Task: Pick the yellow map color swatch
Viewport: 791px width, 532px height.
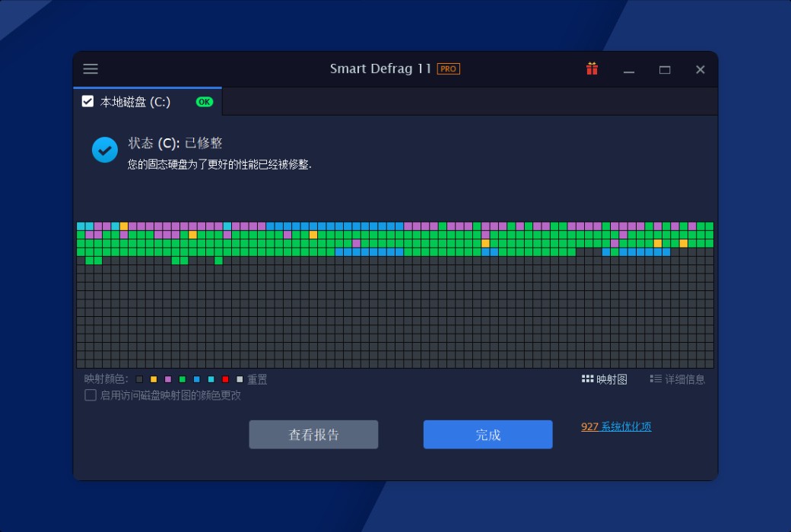Action: click(x=154, y=379)
